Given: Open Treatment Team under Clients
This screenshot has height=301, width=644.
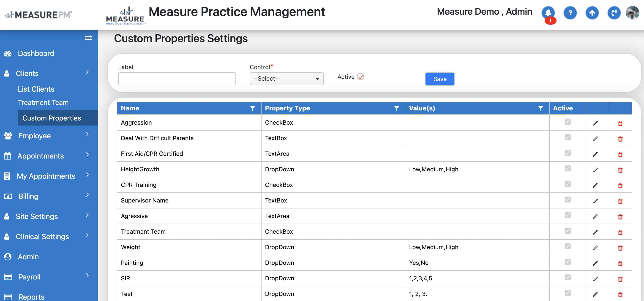Looking at the screenshot, I should click(x=43, y=102).
